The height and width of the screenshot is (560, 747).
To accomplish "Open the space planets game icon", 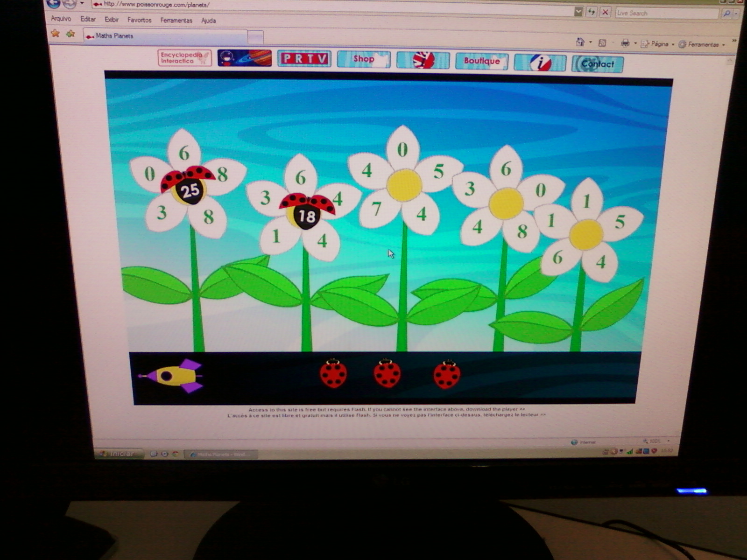I will click(245, 58).
